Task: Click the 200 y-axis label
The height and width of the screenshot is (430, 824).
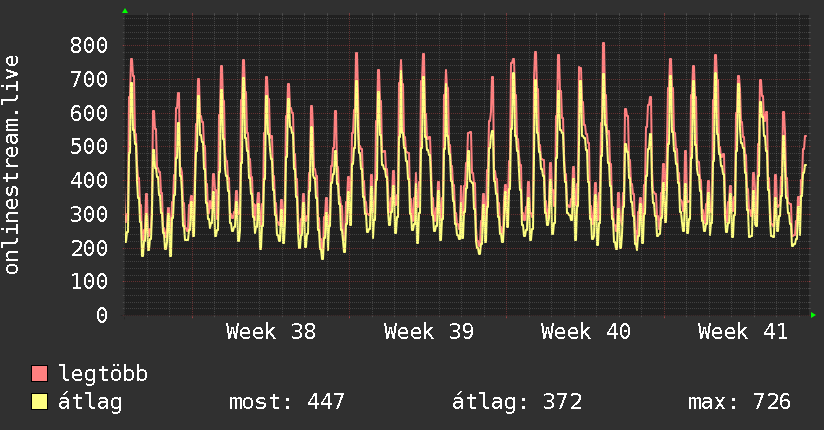Action: [89, 248]
